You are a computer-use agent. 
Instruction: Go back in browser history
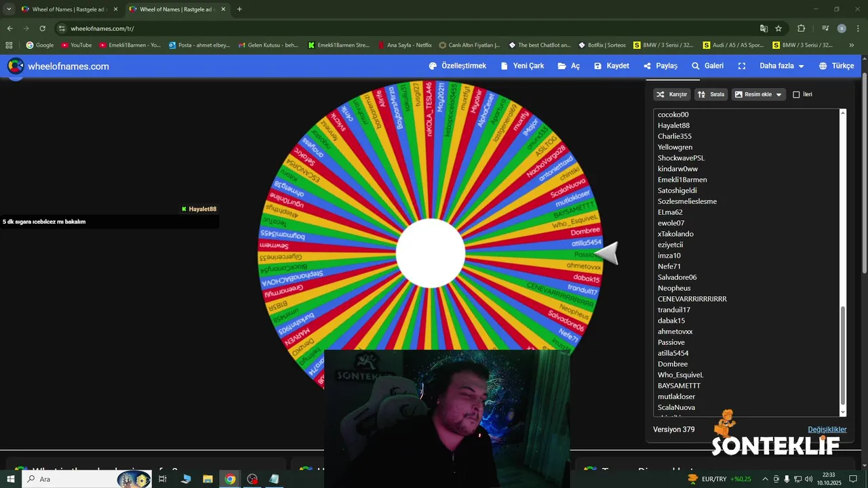[x=9, y=28]
